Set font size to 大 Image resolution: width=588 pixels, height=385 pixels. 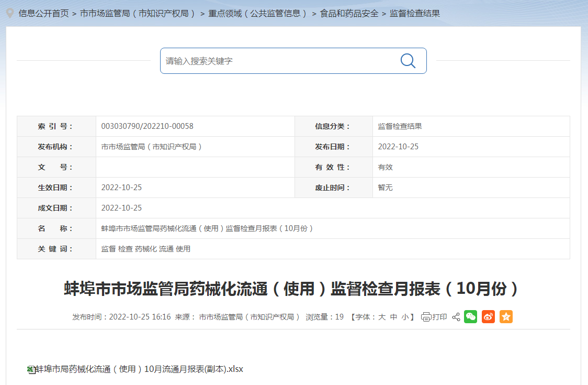pyautogui.click(x=382, y=317)
